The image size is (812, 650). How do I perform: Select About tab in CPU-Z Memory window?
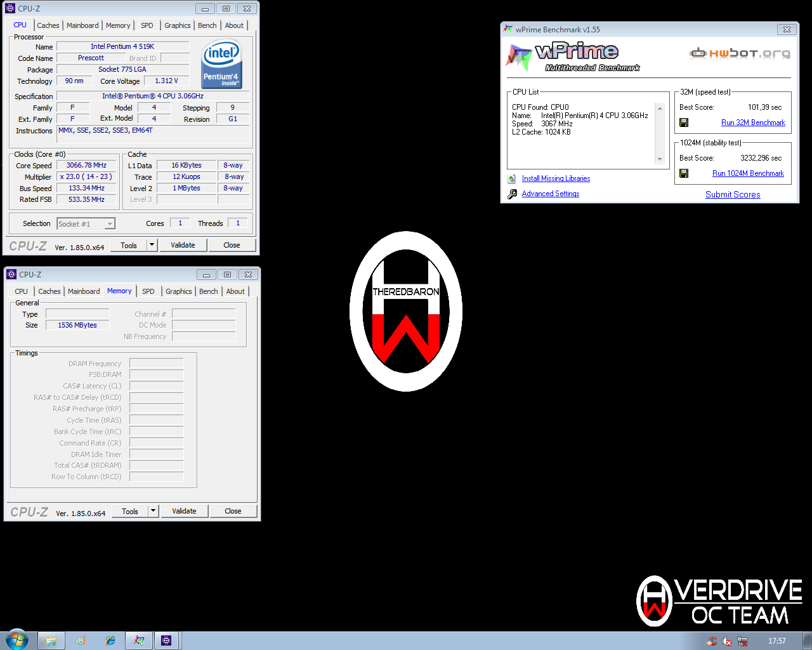point(235,291)
